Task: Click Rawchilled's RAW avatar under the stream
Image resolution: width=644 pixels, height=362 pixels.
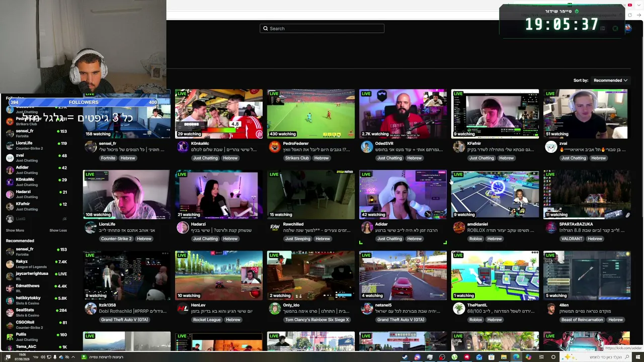Action: [275, 227]
